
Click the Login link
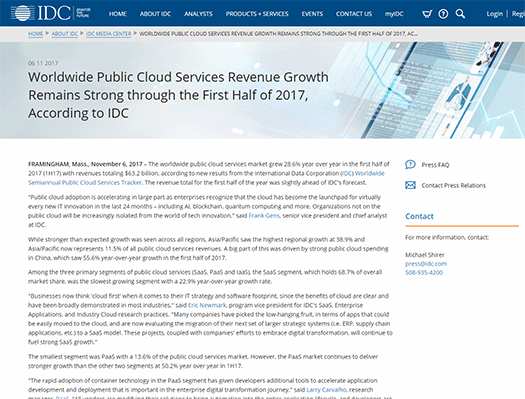[495, 14]
